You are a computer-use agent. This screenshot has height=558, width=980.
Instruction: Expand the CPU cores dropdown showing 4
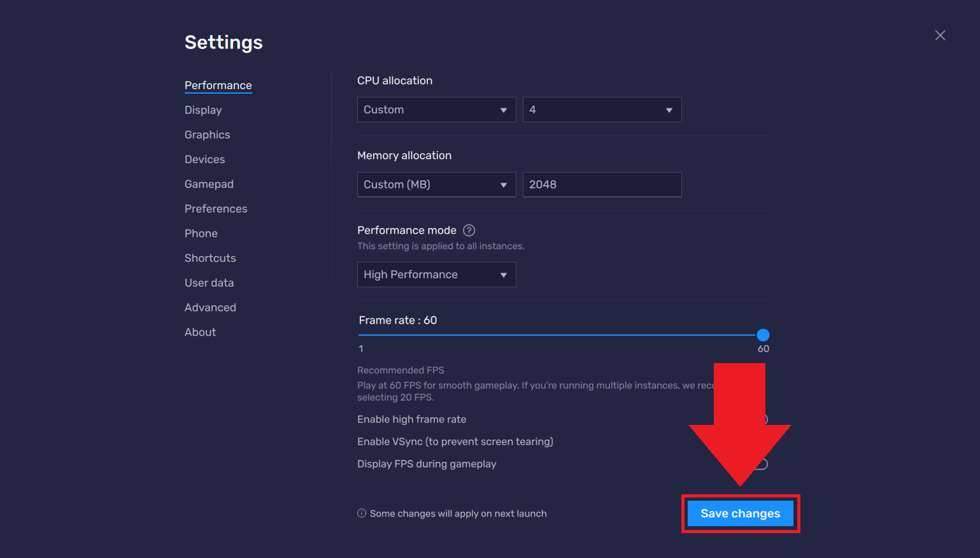[602, 110]
